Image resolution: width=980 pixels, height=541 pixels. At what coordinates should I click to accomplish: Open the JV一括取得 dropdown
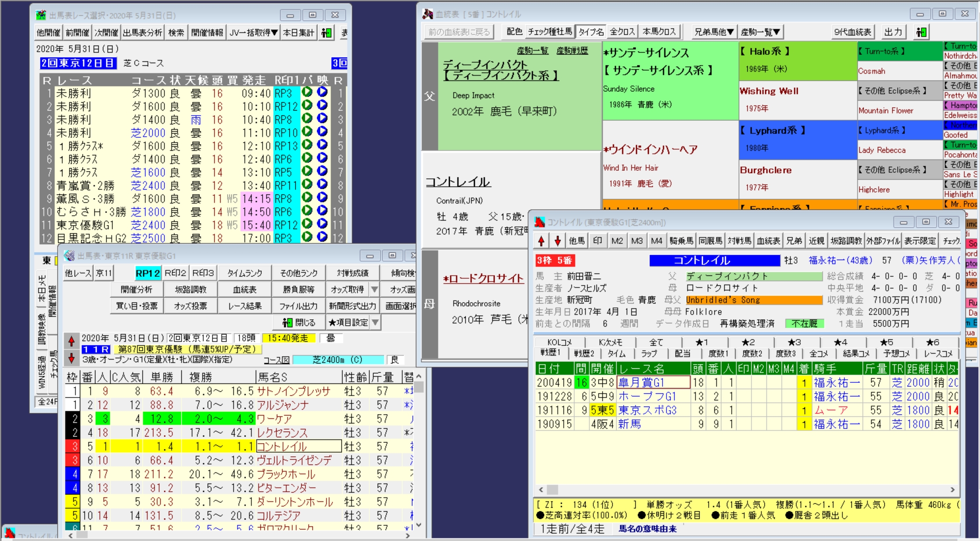click(x=253, y=32)
